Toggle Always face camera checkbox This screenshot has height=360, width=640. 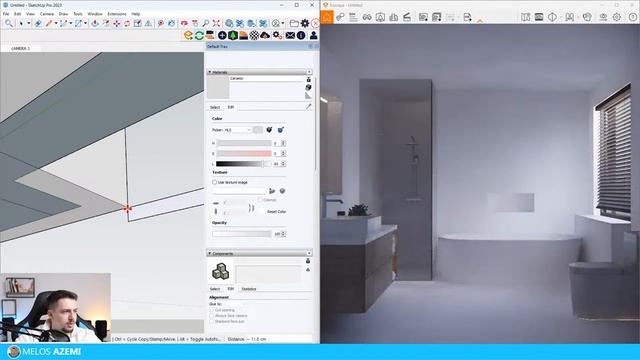tap(211, 316)
